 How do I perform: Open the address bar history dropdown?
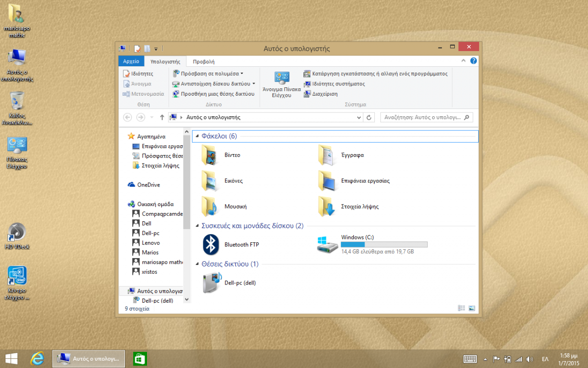pyautogui.click(x=360, y=117)
